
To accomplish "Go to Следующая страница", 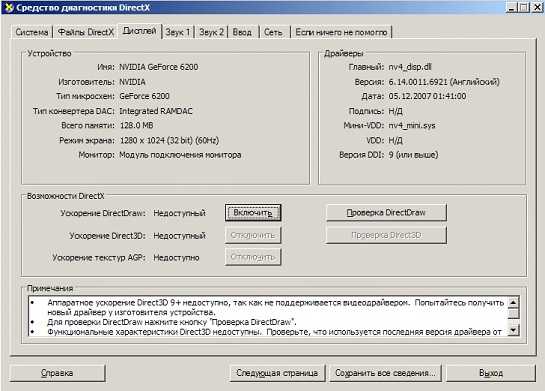I will click(x=277, y=373).
